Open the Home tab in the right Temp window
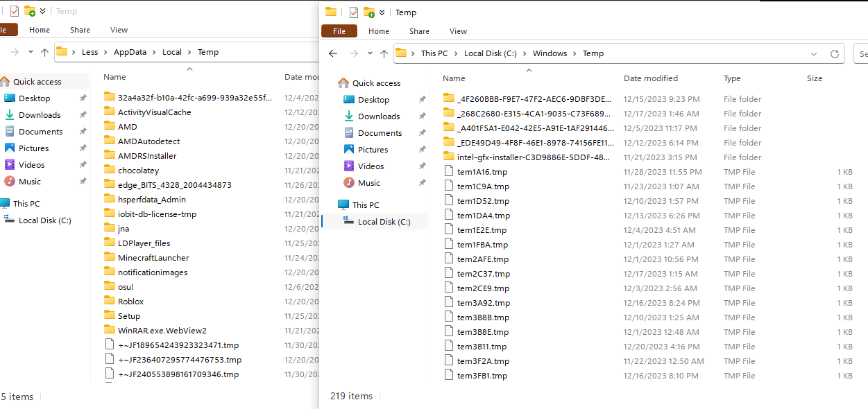 [379, 31]
